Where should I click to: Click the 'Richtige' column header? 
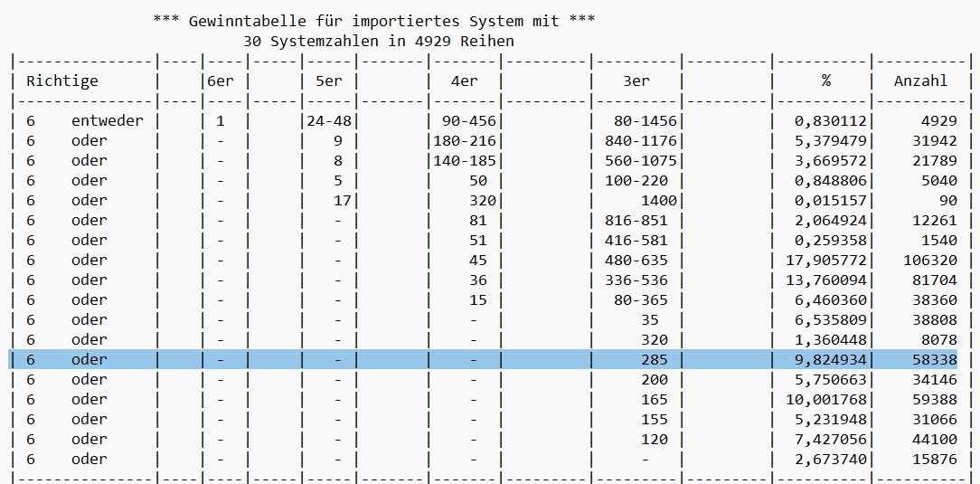(61, 81)
